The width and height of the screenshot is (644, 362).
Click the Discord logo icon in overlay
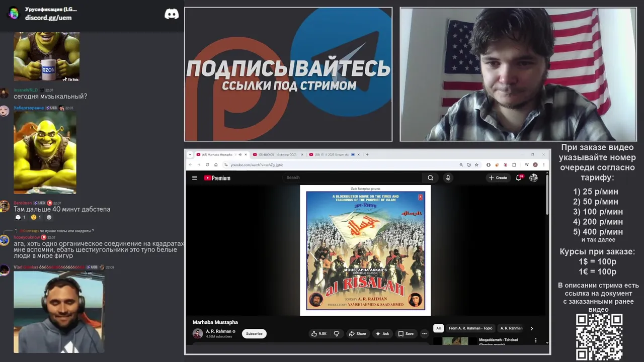172,14
